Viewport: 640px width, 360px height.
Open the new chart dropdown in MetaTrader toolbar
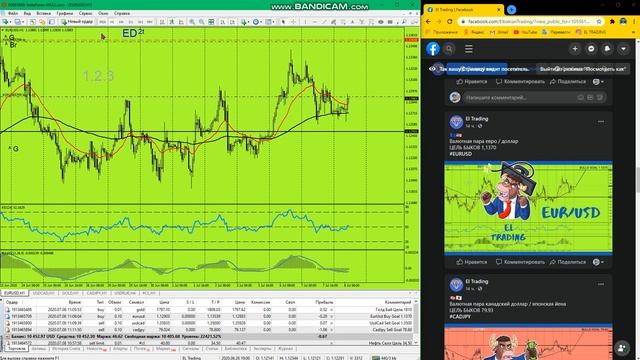7,22
